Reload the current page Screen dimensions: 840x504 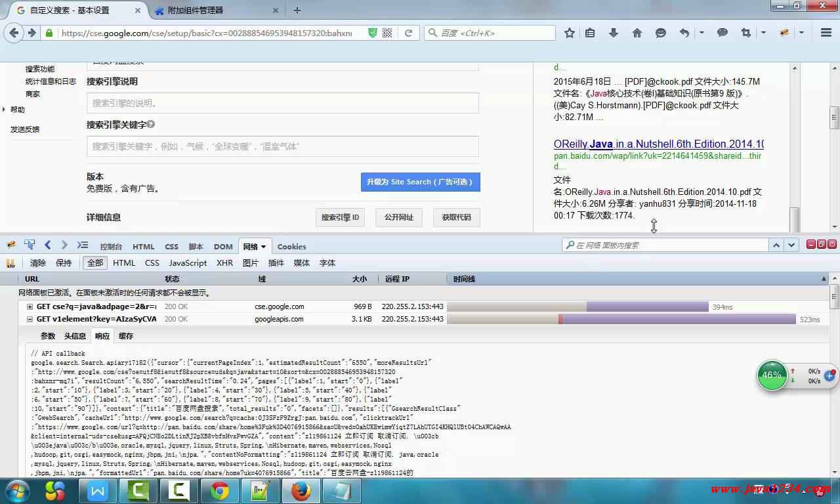408,33
